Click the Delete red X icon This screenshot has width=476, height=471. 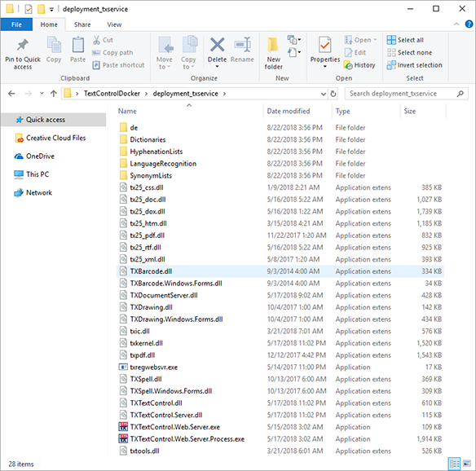point(218,45)
